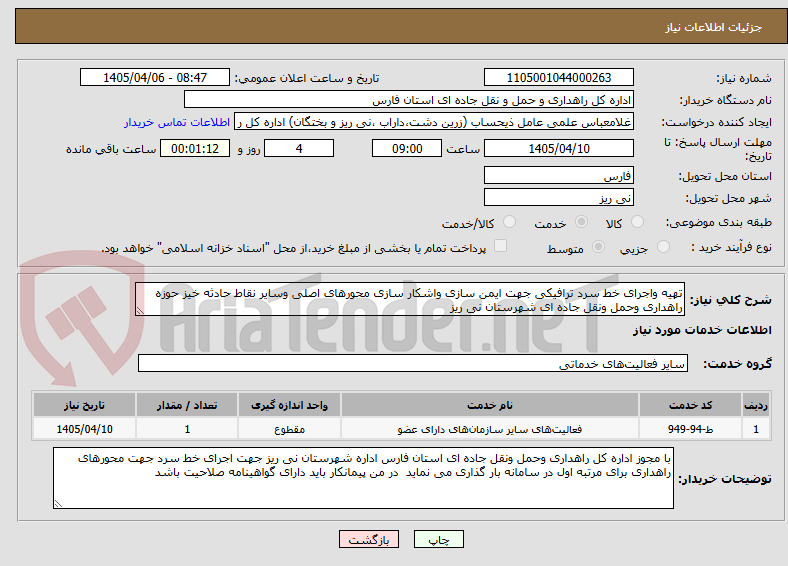The image size is (788, 566).
Task: Select the خدمت radio button
Action: tap(581, 222)
